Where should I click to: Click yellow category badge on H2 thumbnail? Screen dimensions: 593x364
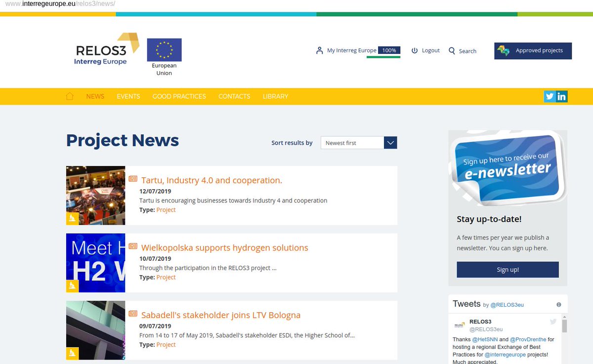pyautogui.click(x=72, y=286)
